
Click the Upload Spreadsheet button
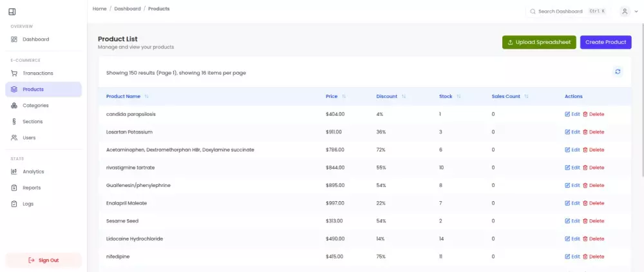539,43
